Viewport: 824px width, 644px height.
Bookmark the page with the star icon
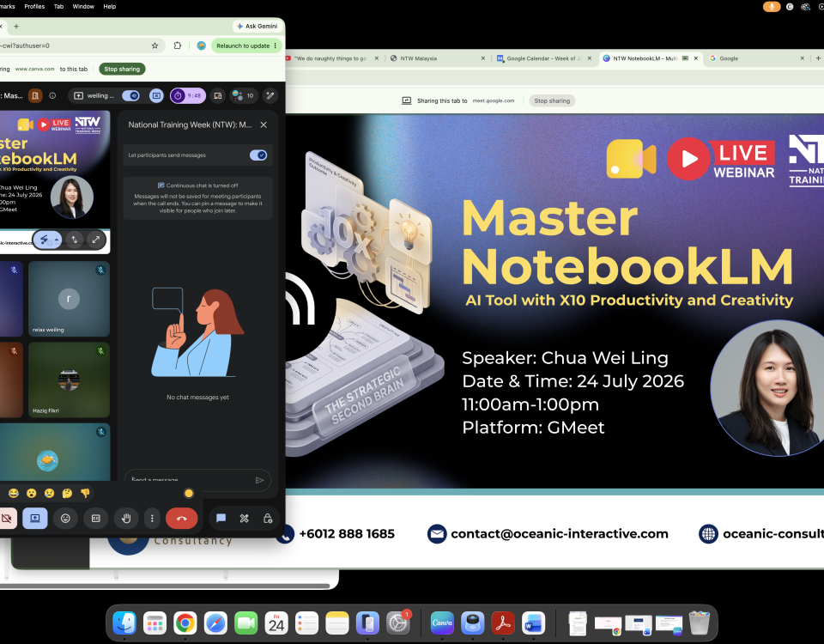155,46
